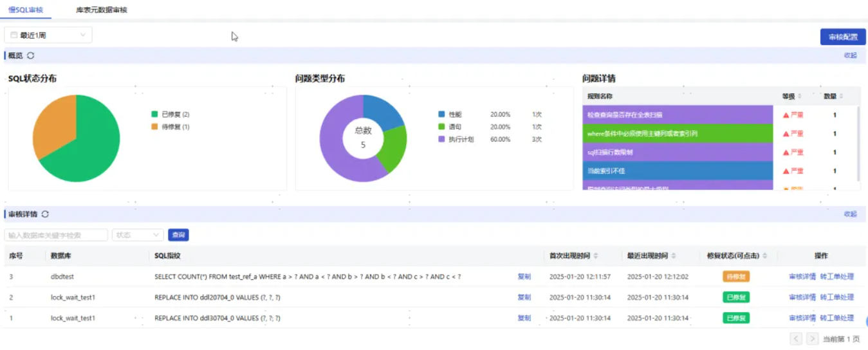
Task: Open the 状态 filter dropdown
Action: 137,235
